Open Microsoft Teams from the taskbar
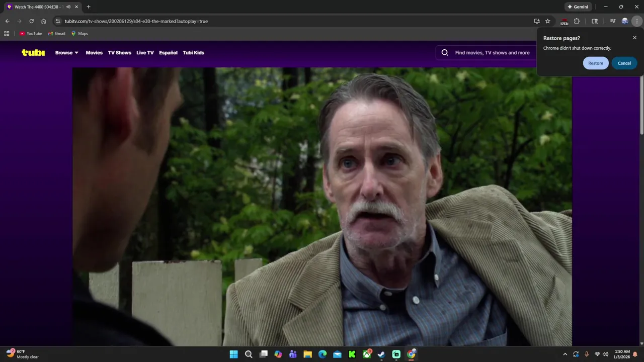This screenshot has height=362, width=644. click(293, 354)
